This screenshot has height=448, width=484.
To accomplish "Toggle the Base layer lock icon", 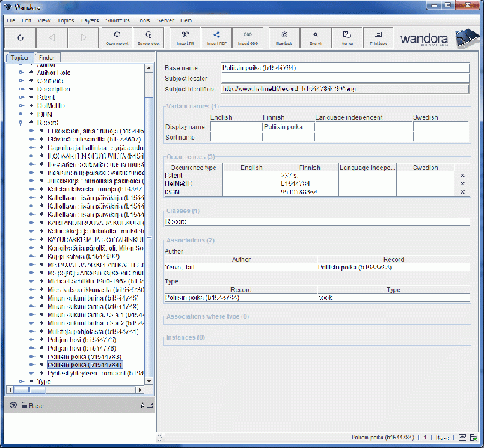I will 23,405.
